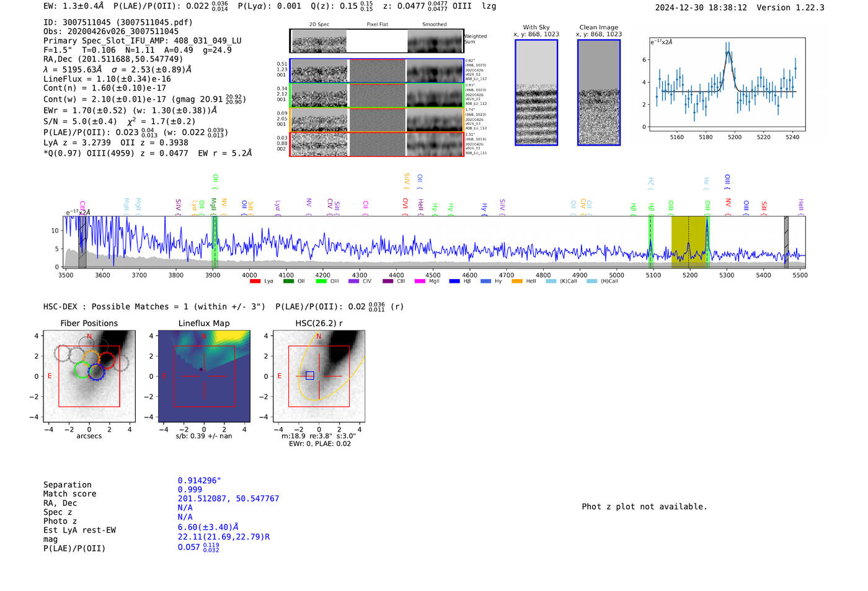Select the red-bordered fiber spectrum row
The width and height of the screenshot is (868, 591).
tap(377, 144)
